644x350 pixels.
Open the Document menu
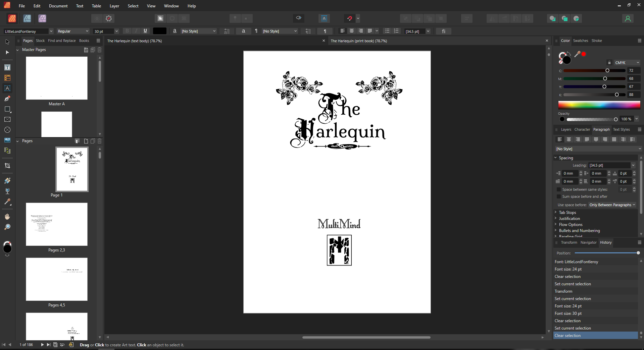(58, 6)
